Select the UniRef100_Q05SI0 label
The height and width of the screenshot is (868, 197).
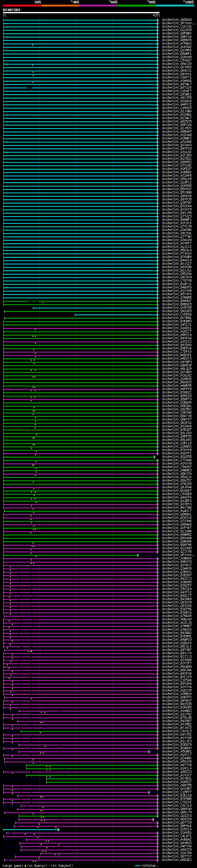click(177, 829)
